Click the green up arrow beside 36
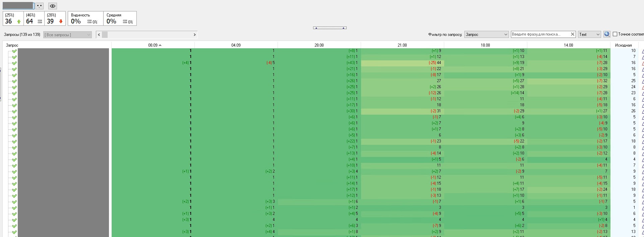644x237 pixels. click(19, 21)
